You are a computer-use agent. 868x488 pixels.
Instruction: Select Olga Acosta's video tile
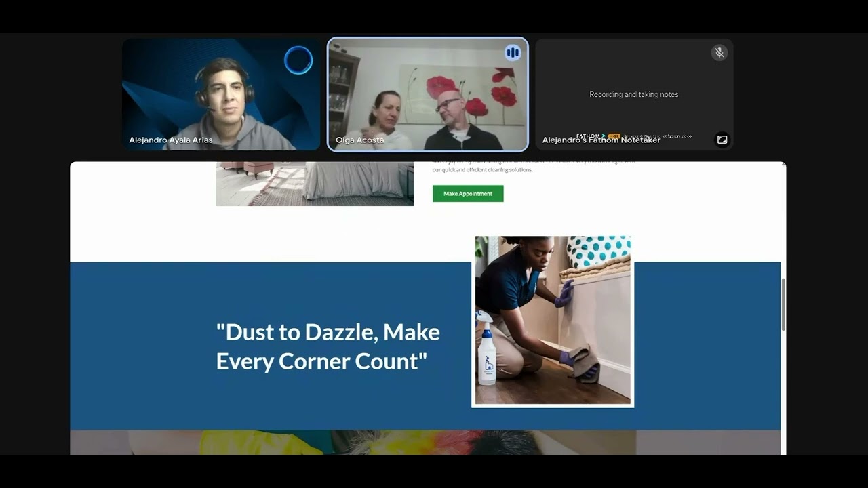[428, 94]
